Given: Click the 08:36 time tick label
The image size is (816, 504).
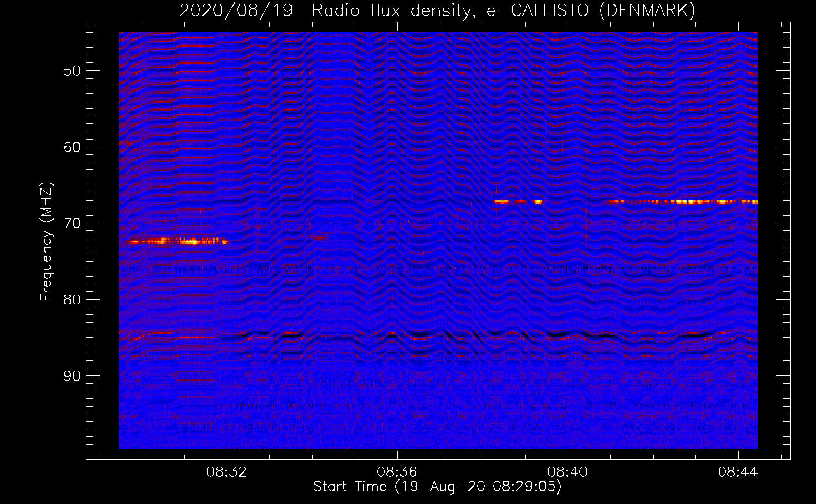Looking at the screenshot, I should [x=397, y=472].
